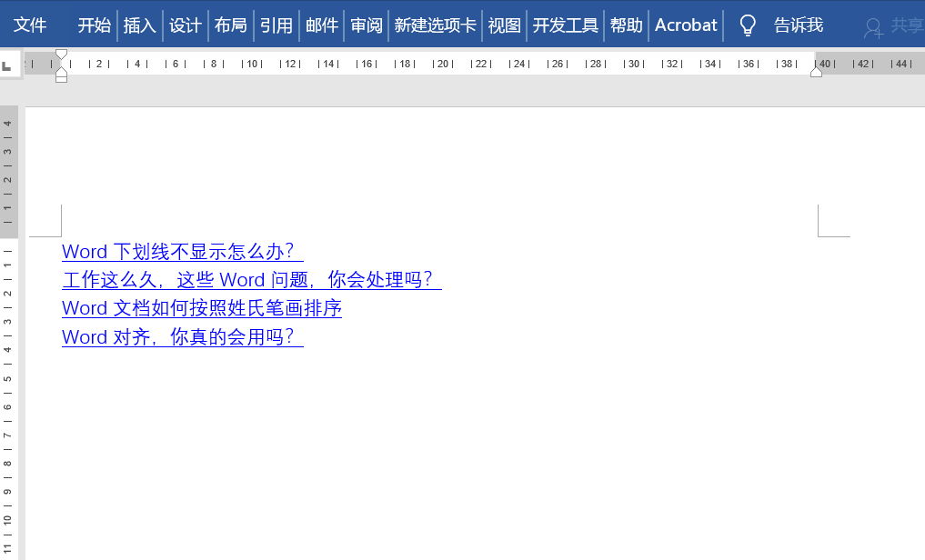Select the 设计 ribbon tab
925x560 pixels.
pos(186,25)
